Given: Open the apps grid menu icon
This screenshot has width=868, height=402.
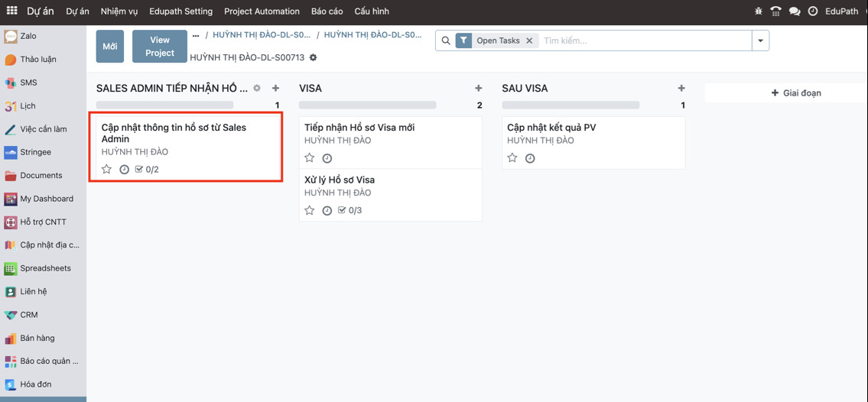Looking at the screenshot, I should [11, 11].
